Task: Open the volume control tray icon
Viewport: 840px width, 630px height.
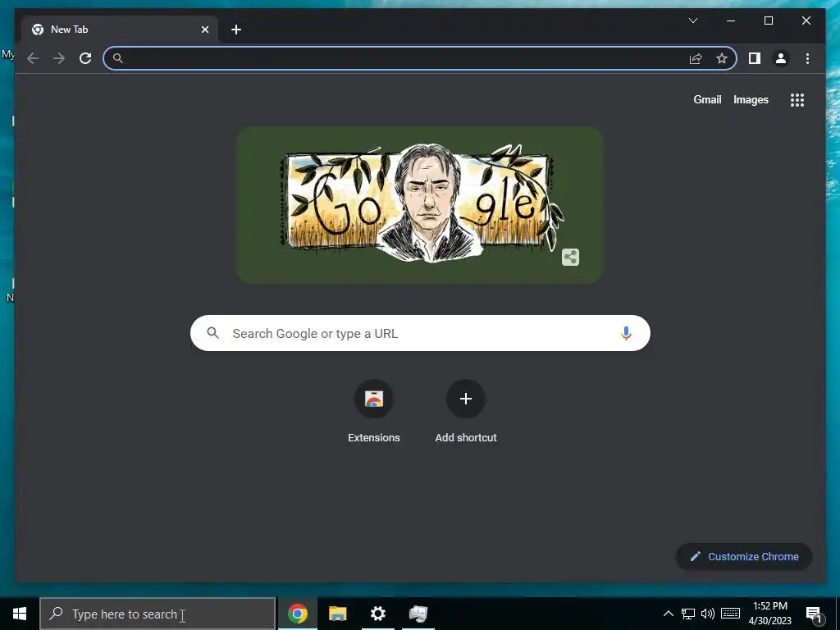Action: tap(708, 614)
